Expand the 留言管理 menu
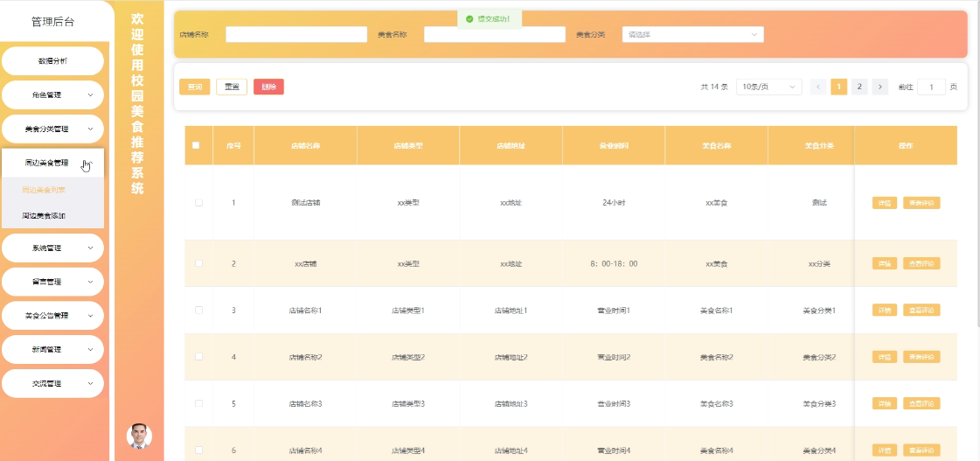 tap(52, 282)
